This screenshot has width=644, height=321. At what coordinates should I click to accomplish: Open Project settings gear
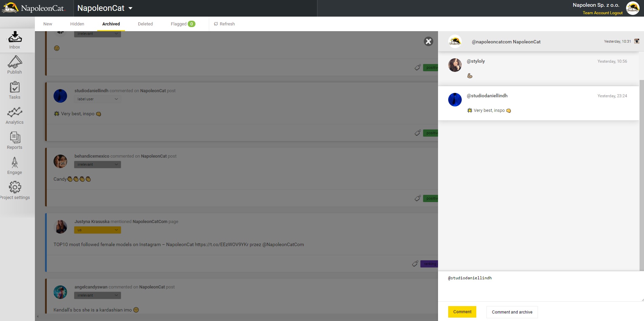coord(15,190)
